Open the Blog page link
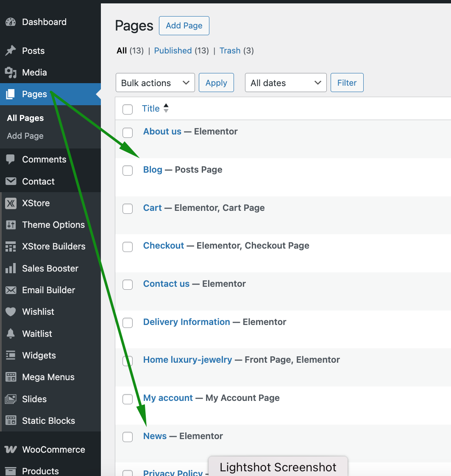The height and width of the screenshot is (476, 451). 153,170
